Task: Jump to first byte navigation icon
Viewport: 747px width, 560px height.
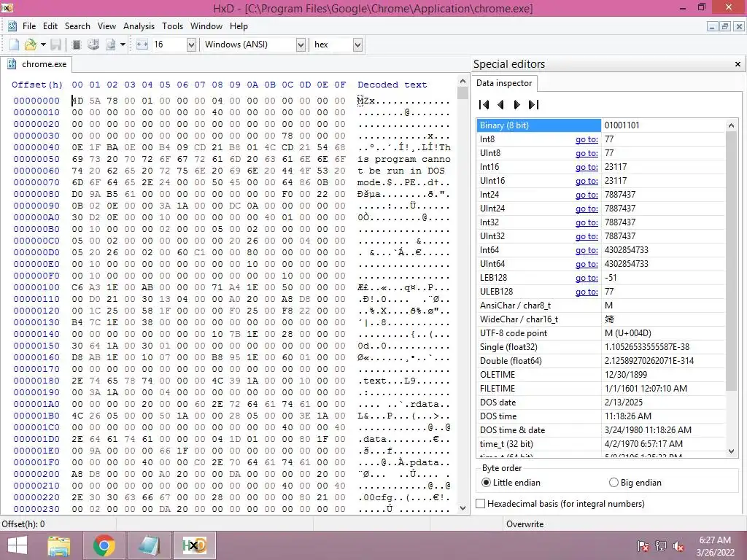Action: click(484, 104)
